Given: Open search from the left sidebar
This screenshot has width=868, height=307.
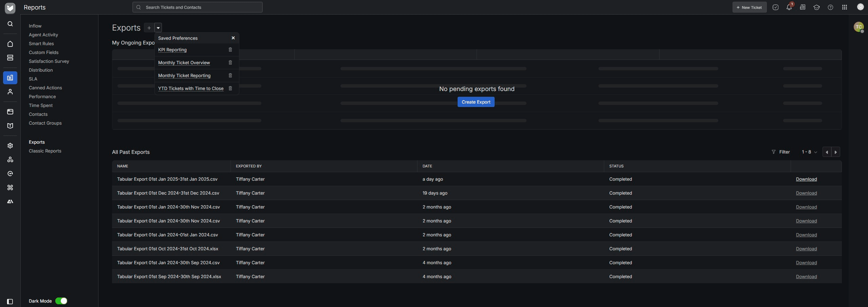Looking at the screenshot, I should [10, 24].
